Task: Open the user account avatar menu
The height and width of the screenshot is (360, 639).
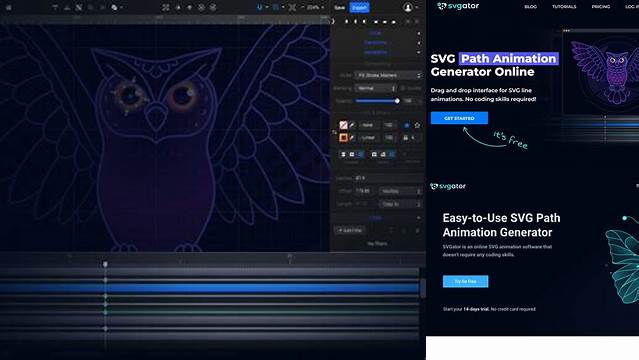Action: (x=408, y=7)
